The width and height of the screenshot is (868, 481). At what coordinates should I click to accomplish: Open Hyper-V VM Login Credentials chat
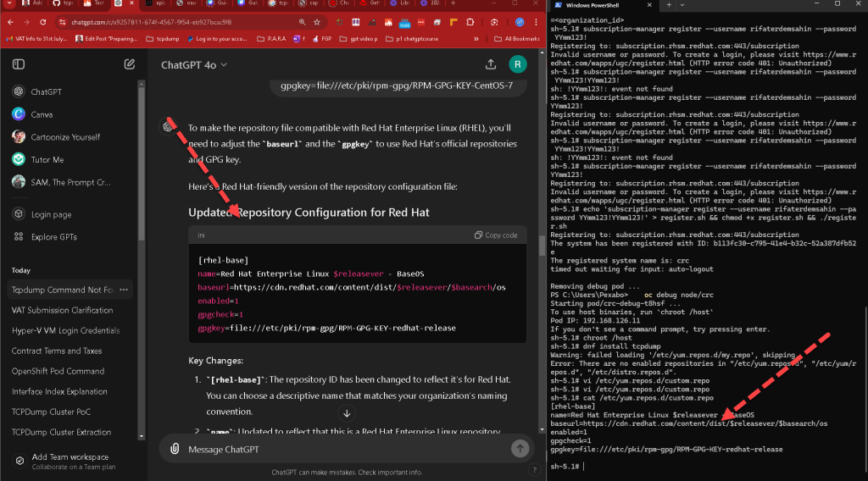[66, 330]
